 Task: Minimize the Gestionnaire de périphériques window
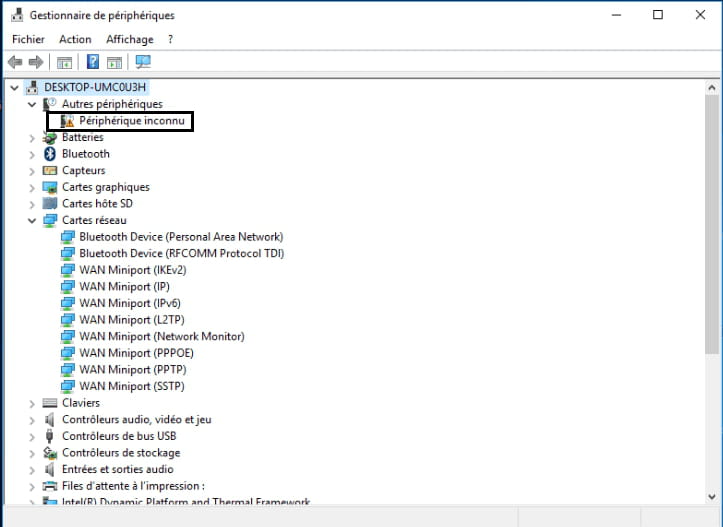tap(616, 15)
